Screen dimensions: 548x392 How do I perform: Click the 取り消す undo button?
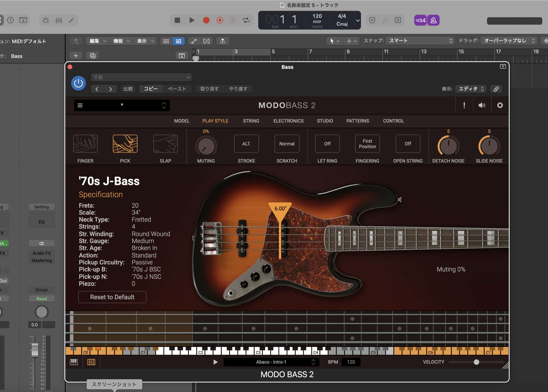210,89
